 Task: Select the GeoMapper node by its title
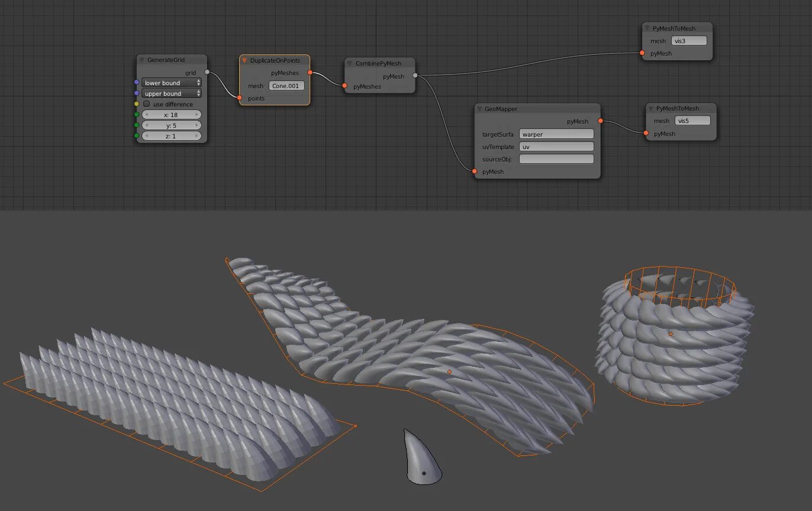(501, 109)
